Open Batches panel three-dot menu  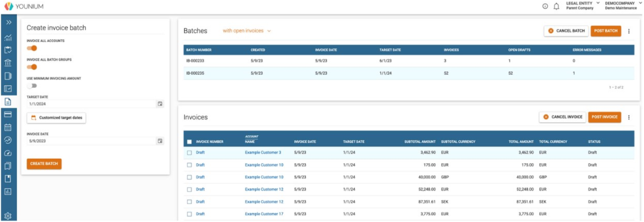pyautogui.click(x=629, y=31)
